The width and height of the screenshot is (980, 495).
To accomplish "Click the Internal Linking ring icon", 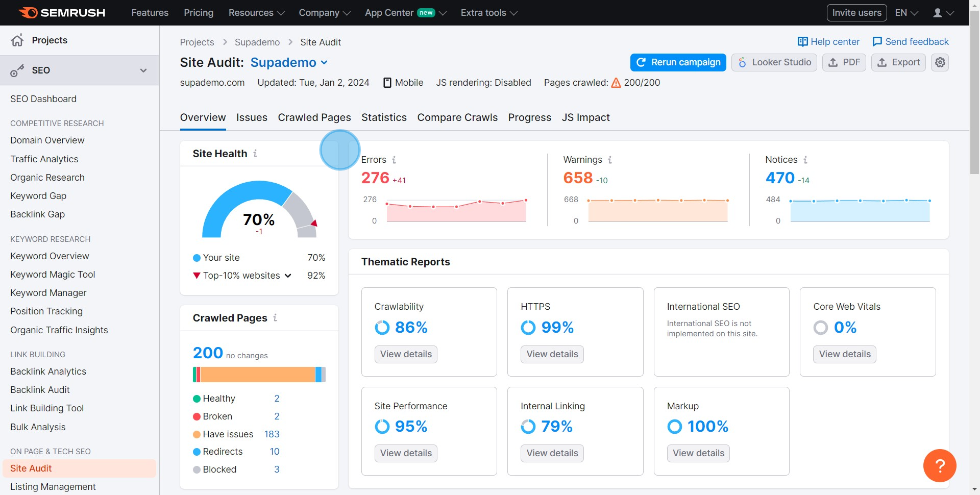I will point(528,426).
